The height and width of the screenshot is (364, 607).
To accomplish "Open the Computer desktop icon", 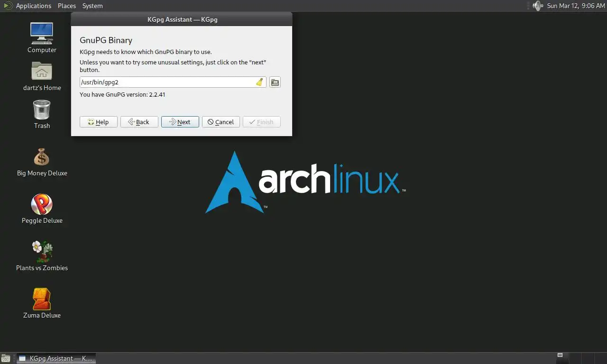I will [42, 34].
